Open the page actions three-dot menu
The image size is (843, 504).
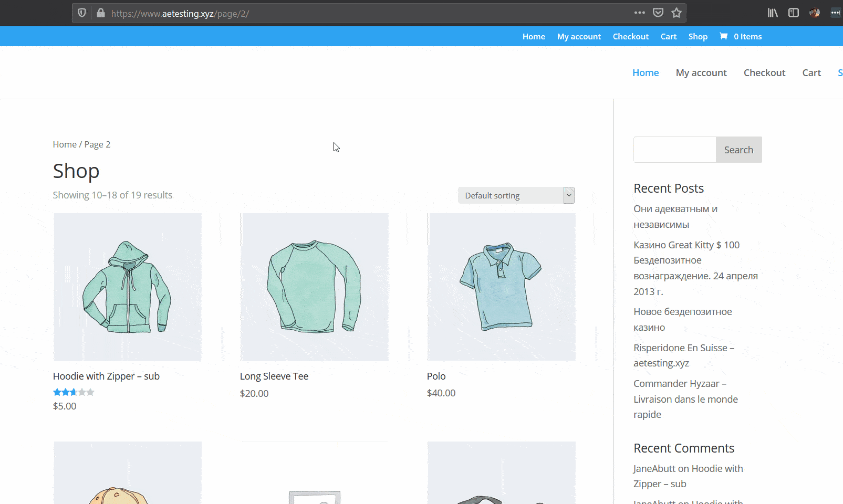(x=639, y=13)
